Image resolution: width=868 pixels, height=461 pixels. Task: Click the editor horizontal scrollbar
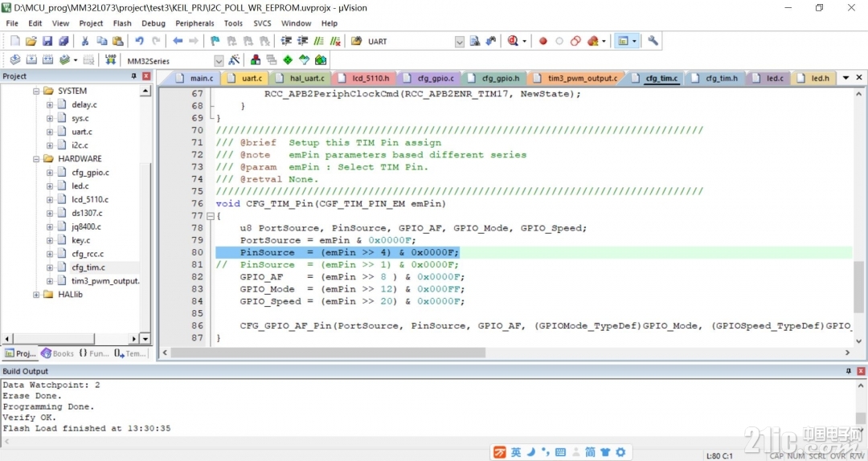(x=328, y=353)
